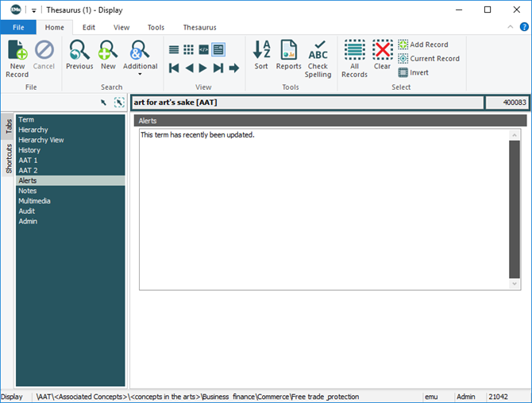Toggle Contact Sheet grid view
This screenshot has width=532, height=403.
tap(188, 49)
